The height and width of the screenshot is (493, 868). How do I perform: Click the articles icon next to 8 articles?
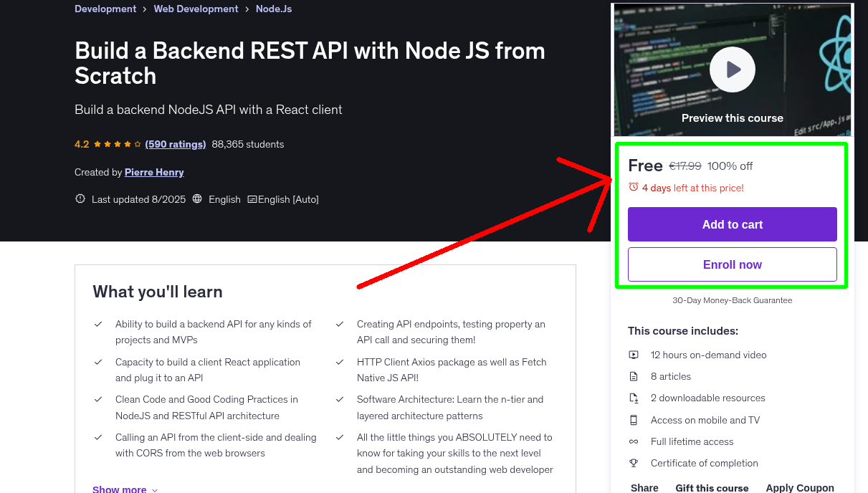[x=634, y=376]
